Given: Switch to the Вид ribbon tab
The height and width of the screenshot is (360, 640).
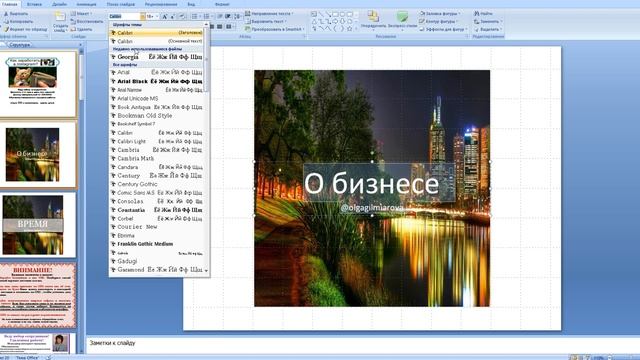Looking at the screenshot, I should click(x=191, y=4).
